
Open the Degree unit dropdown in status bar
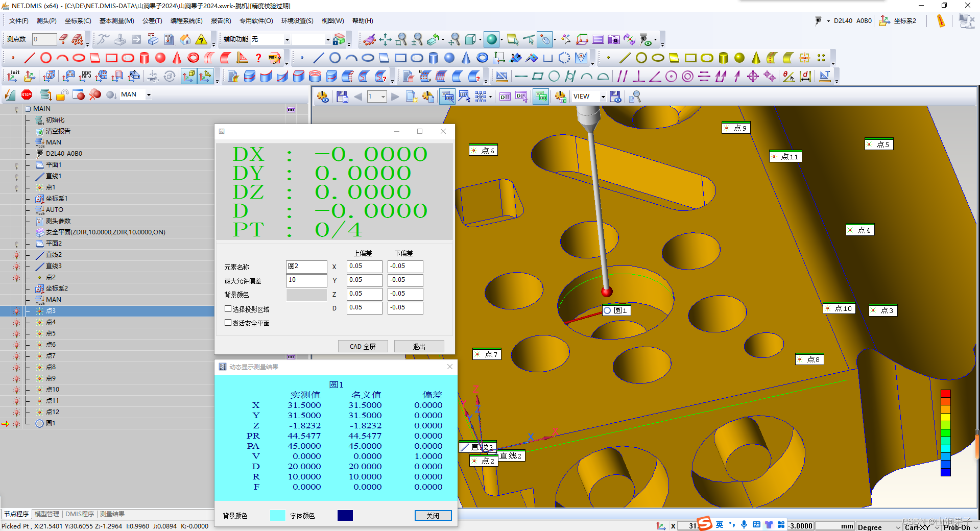click(x=898, y=527)
